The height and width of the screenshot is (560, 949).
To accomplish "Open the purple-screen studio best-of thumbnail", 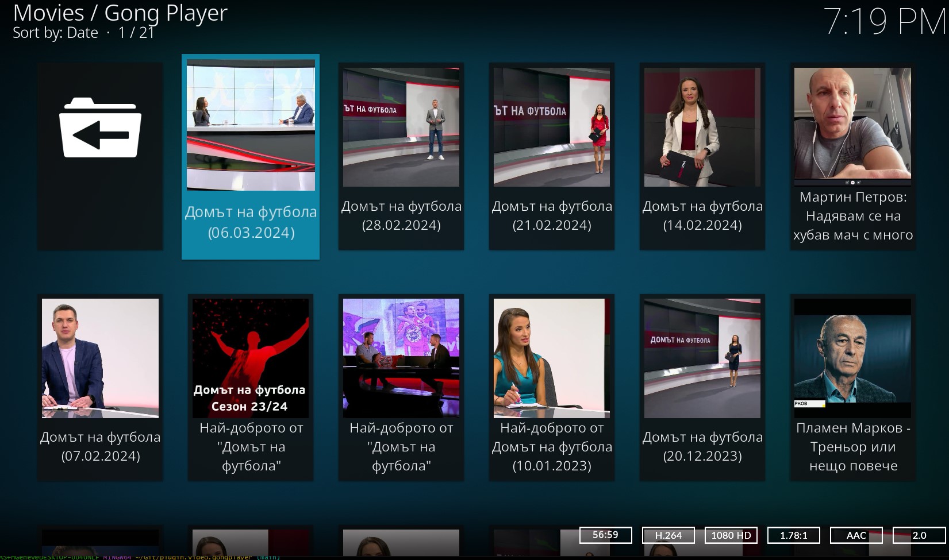I will click(x=401, y=358).
